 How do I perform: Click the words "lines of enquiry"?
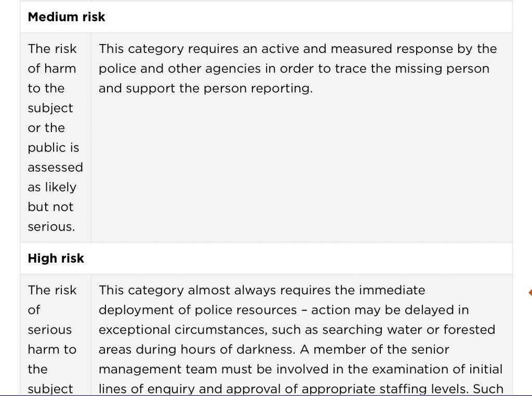(147, 389)
